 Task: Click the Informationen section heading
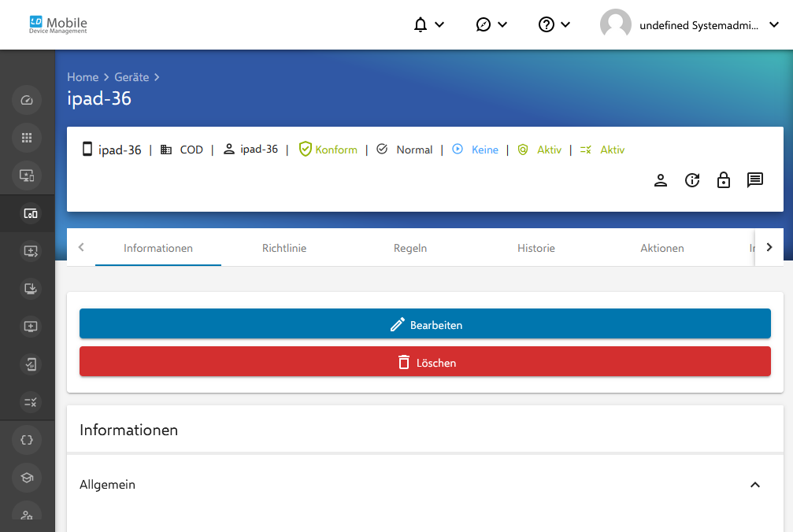tap(129, 430)
